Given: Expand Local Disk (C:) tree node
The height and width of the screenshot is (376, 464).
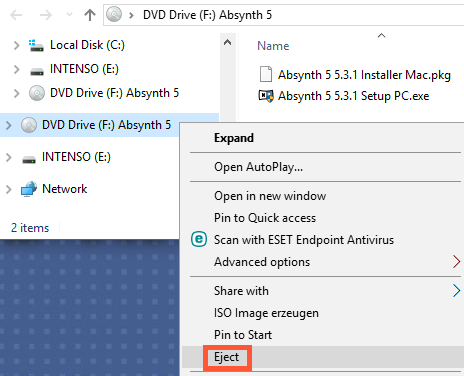Looking at the screenshot, I should pos(16,45).
